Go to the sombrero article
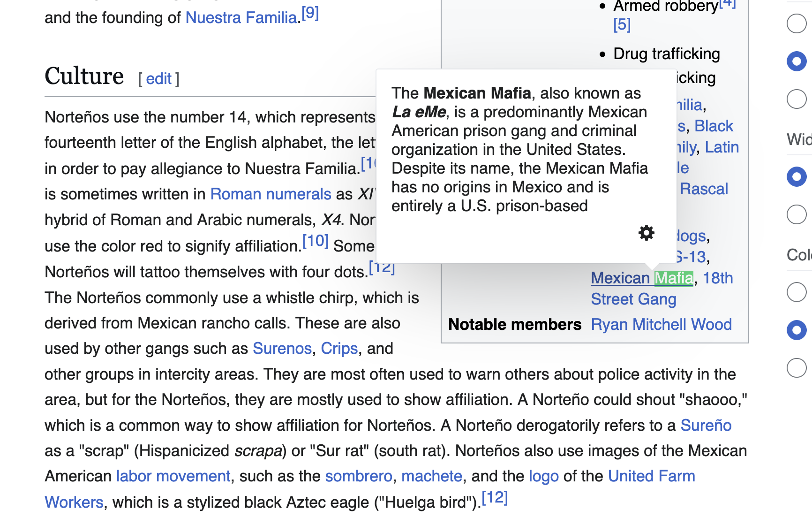The image size is (812, 518). (x=359, y=476)
